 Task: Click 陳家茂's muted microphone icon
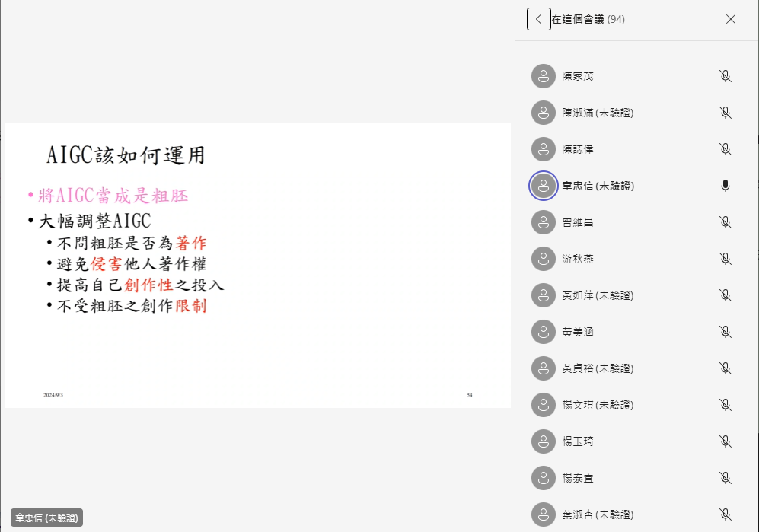pos(725,76)
